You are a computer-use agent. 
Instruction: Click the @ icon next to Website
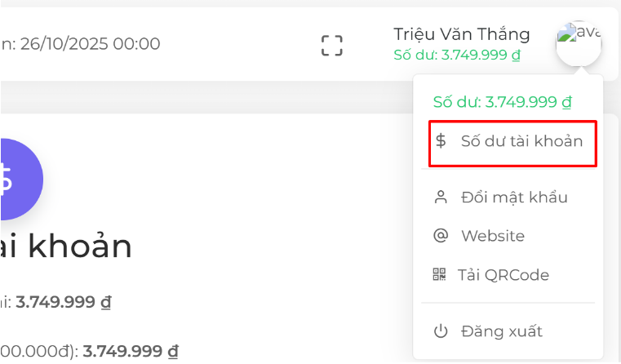pos(441,235)
